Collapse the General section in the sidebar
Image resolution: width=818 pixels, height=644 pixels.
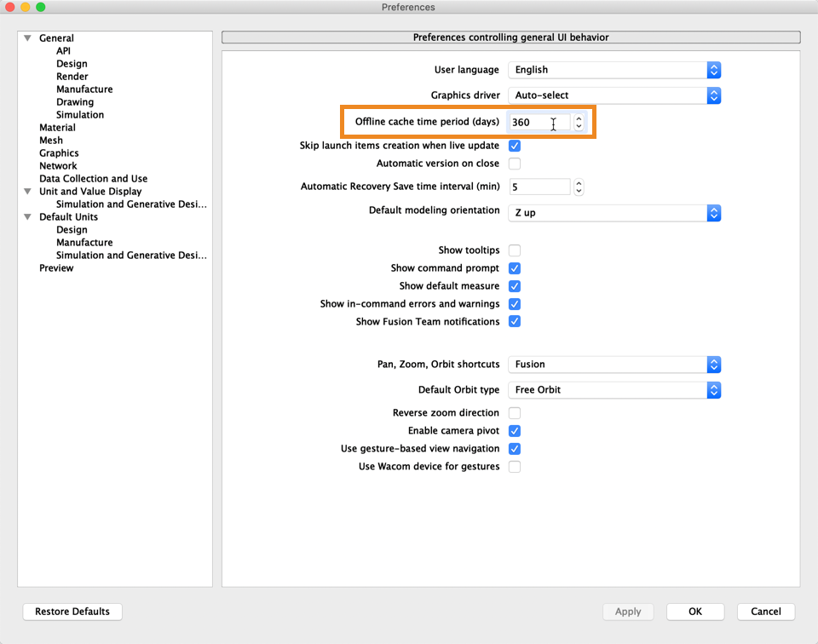tap(28, 37)
